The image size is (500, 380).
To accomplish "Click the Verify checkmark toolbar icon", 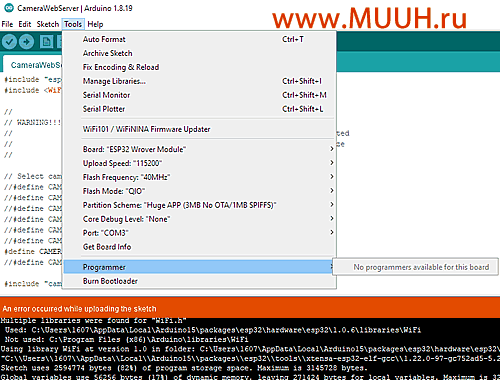I will (9, 42).
